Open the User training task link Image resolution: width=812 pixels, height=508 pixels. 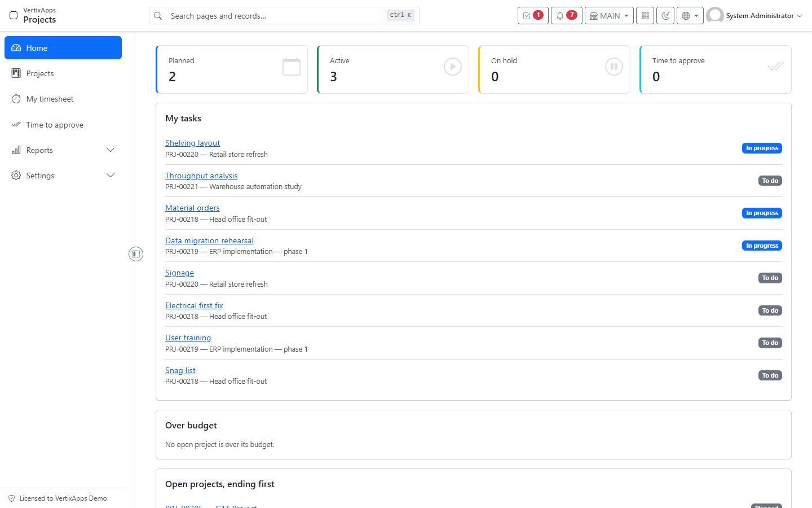(188, 338)
